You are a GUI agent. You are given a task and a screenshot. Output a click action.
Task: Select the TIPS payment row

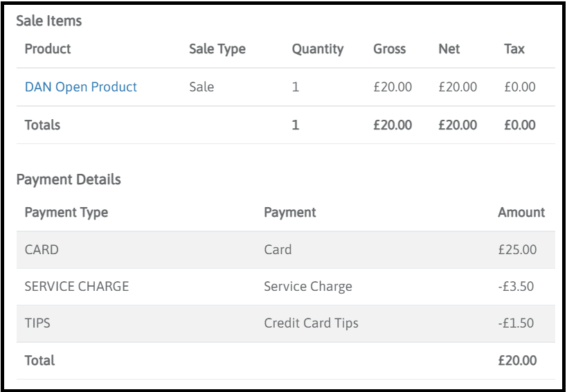[x=37, y=323]
